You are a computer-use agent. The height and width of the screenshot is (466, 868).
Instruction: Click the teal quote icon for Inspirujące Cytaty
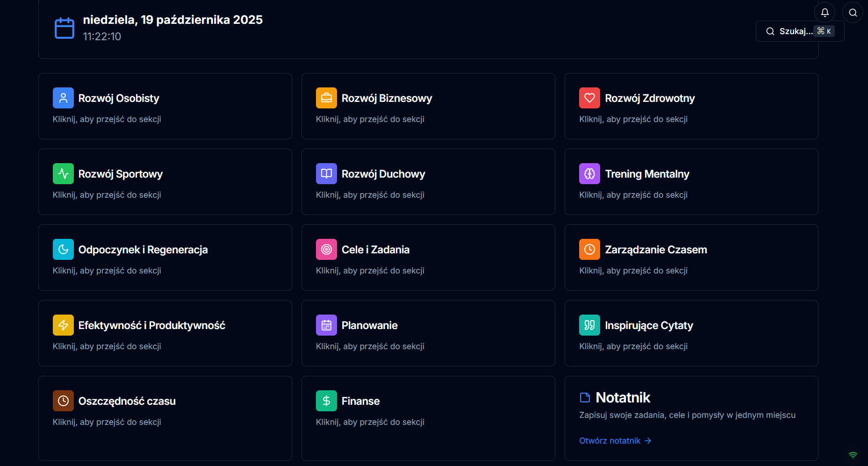[x=589, y=325]
